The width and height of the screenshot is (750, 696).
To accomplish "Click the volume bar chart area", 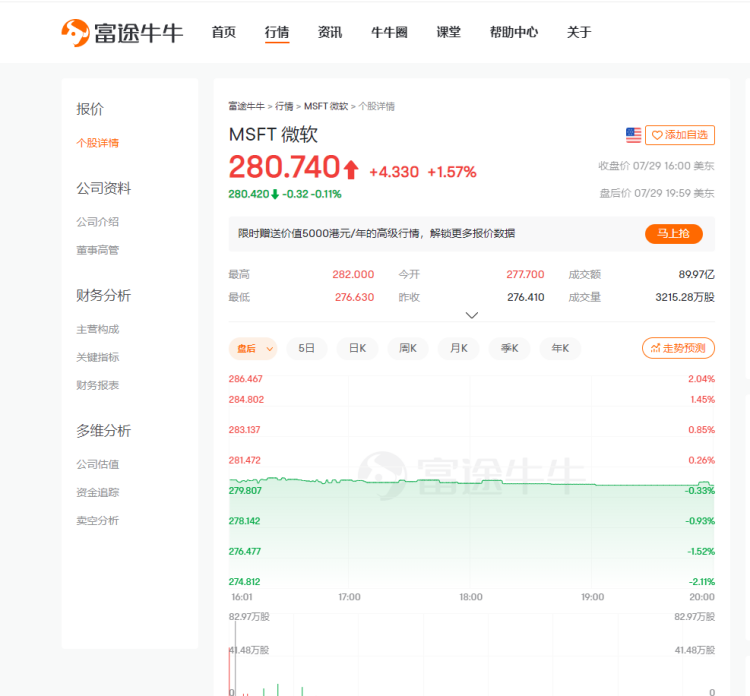I will pos(472,654).
